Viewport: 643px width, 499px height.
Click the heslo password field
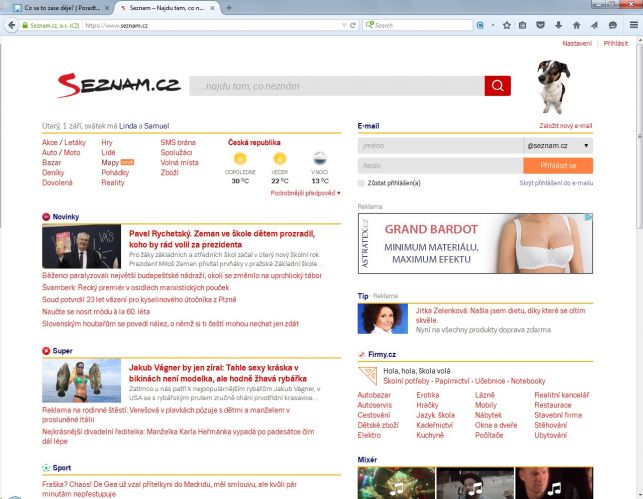440,166
